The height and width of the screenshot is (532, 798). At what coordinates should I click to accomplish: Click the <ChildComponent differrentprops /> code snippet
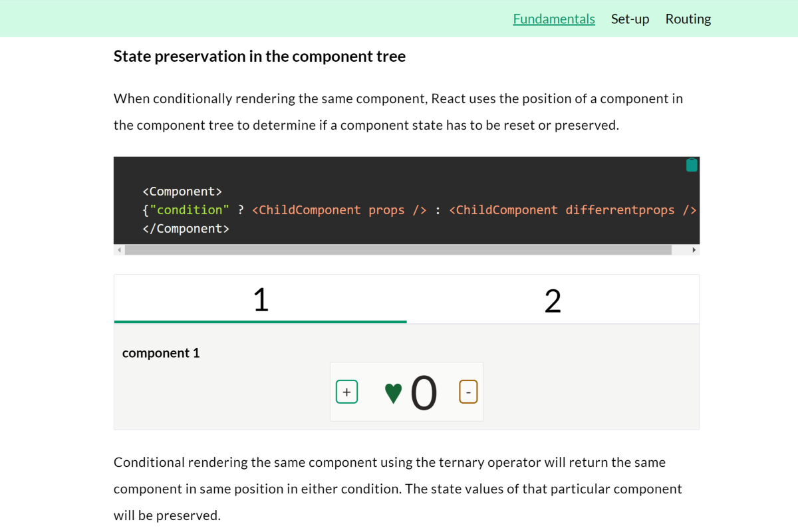point(572,210)
